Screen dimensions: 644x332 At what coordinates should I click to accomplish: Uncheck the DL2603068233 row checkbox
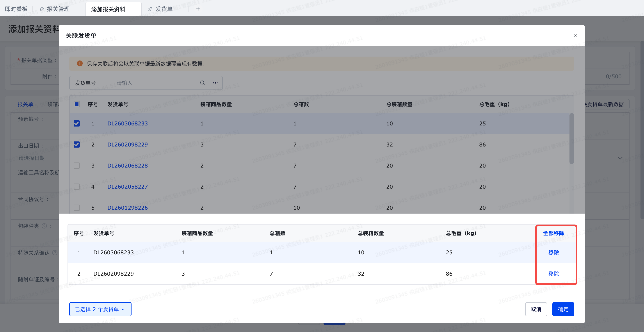pyautogui.click(x=77, y=123)
